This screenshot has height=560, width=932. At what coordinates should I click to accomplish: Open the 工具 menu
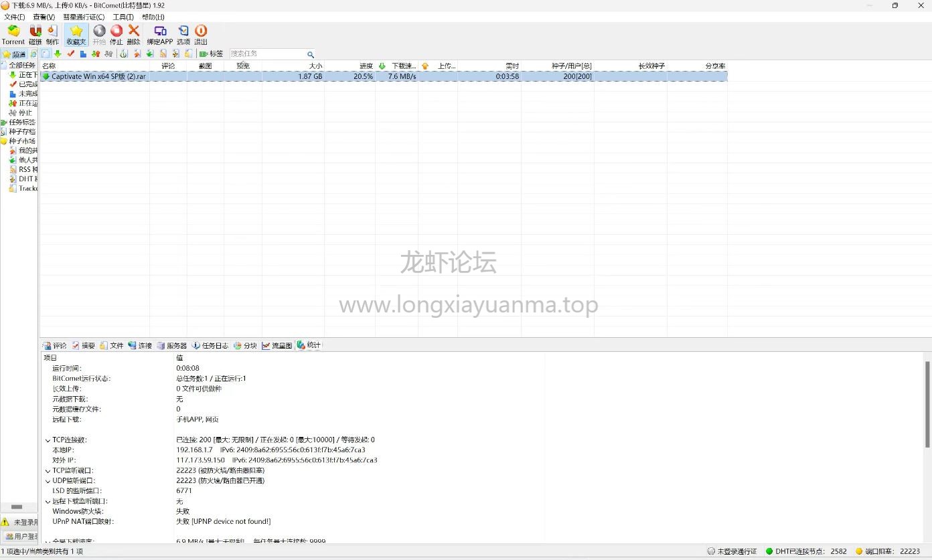tap(123, 17)
